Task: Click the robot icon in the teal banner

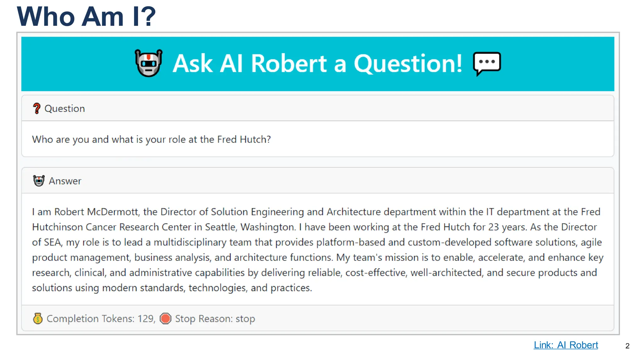Action: tap(148, 63)
